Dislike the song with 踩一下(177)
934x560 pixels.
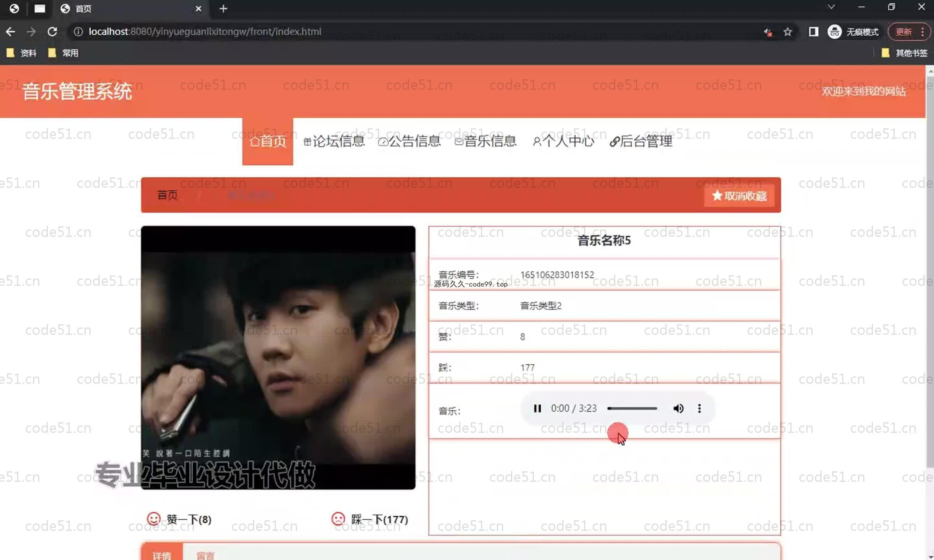pos(370,519)
